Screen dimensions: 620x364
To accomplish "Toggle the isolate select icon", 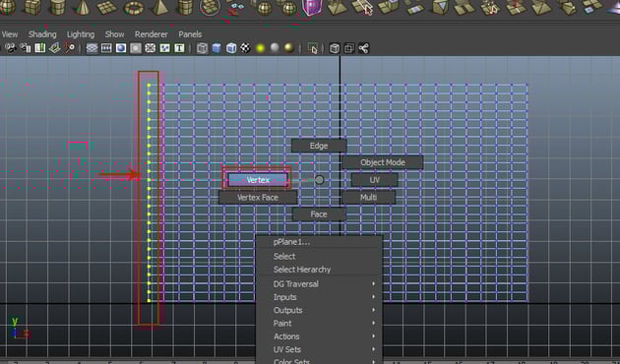I will pos(313,48).
